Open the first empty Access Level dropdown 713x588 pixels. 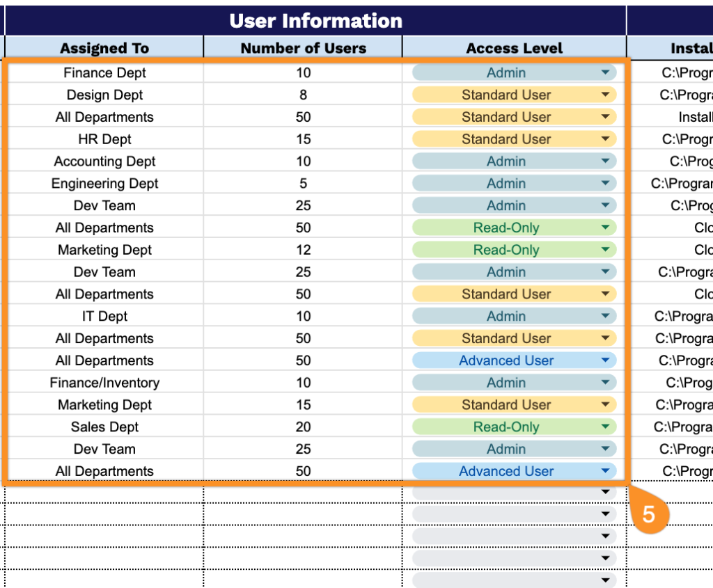(604, 493)
